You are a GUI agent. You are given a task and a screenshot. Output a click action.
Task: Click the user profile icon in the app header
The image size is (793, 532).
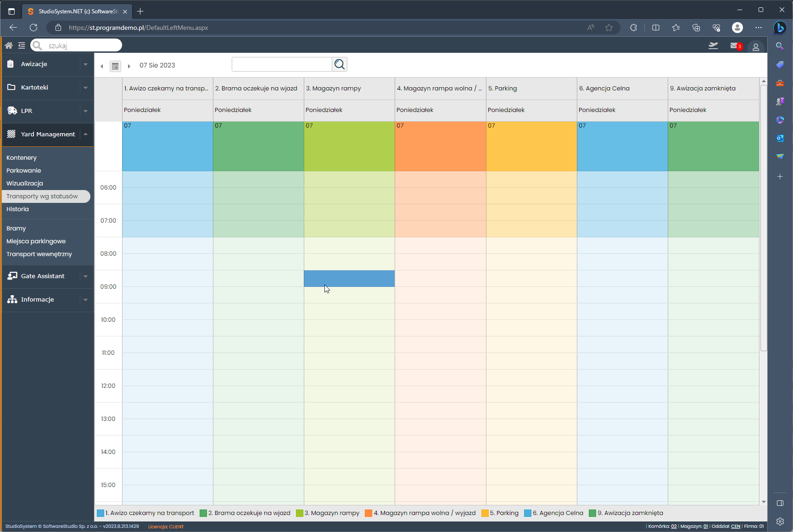click(755, 47)
